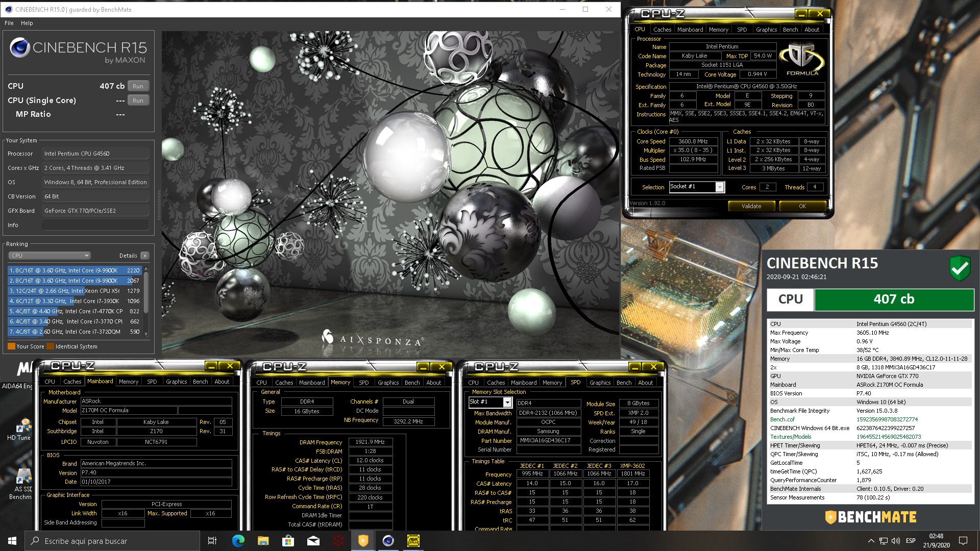This screenshot has height=551, width=980.
Task: Select ranking row Core i7-3930K
Action: pos(75,301)
